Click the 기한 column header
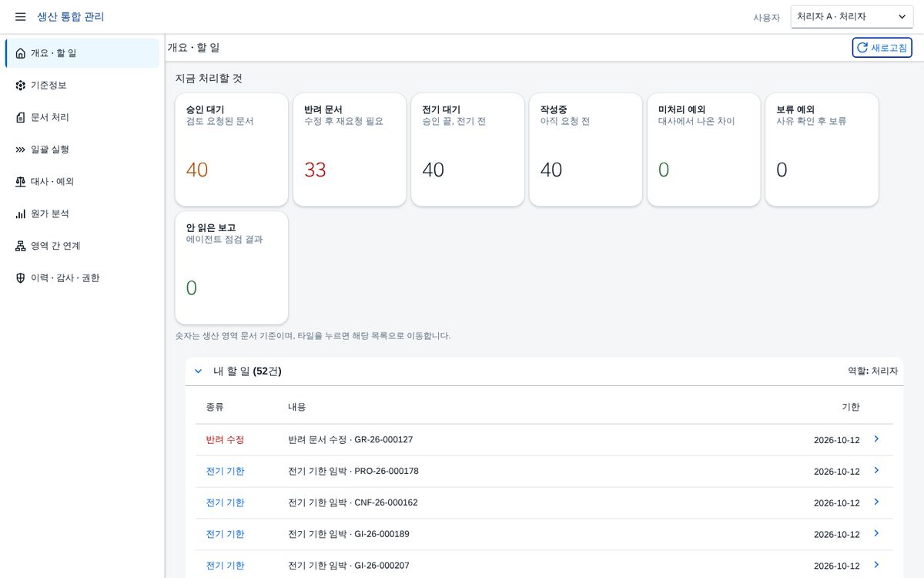The width and height of the screenshot is (924, 578). 851,407
